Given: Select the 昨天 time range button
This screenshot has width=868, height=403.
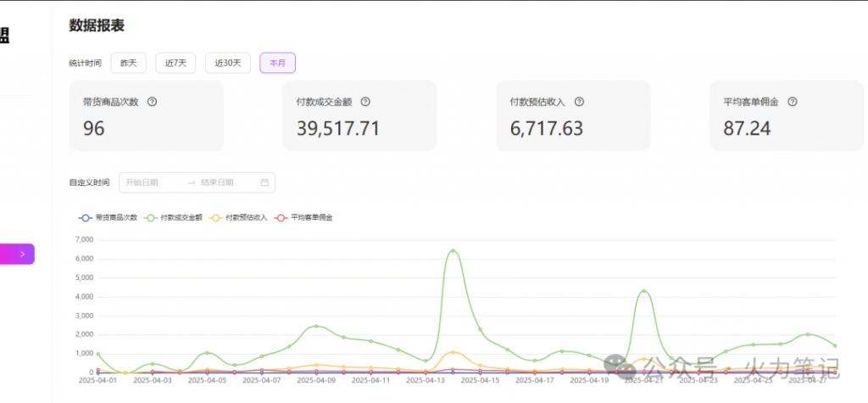Looking at the screenshot, I should click(x=129, y=63).
